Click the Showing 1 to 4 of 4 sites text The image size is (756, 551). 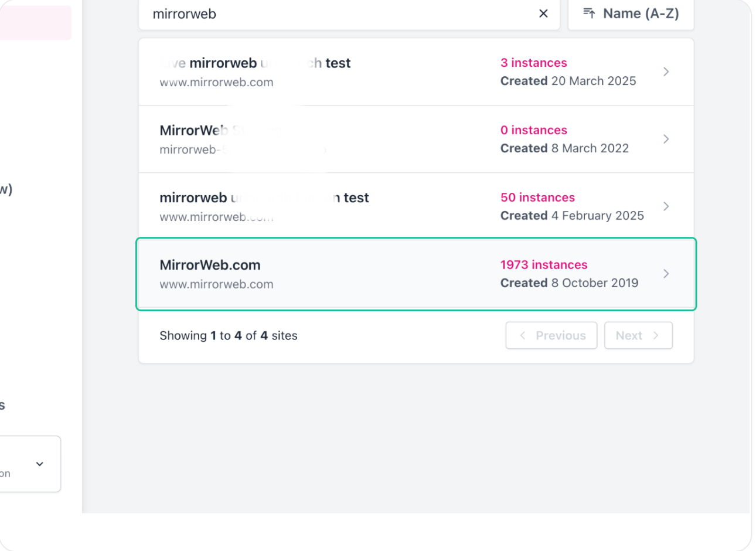(229, 336)
